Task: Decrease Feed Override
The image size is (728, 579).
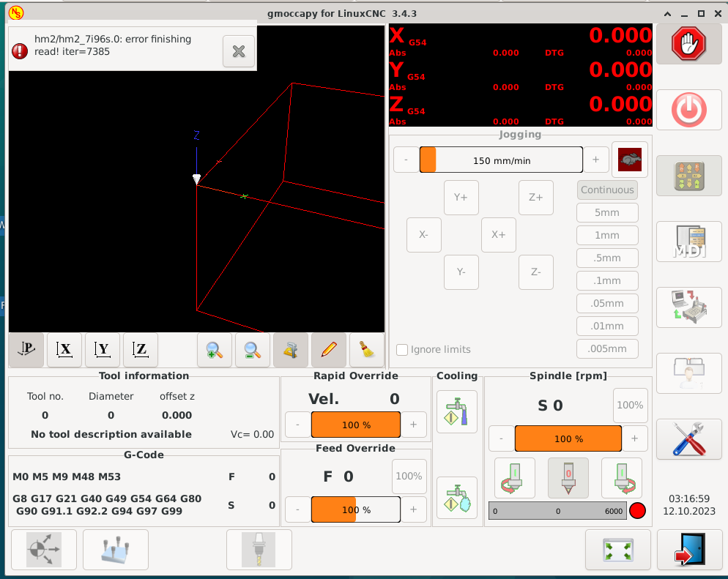Action: (x=298, y=510)
